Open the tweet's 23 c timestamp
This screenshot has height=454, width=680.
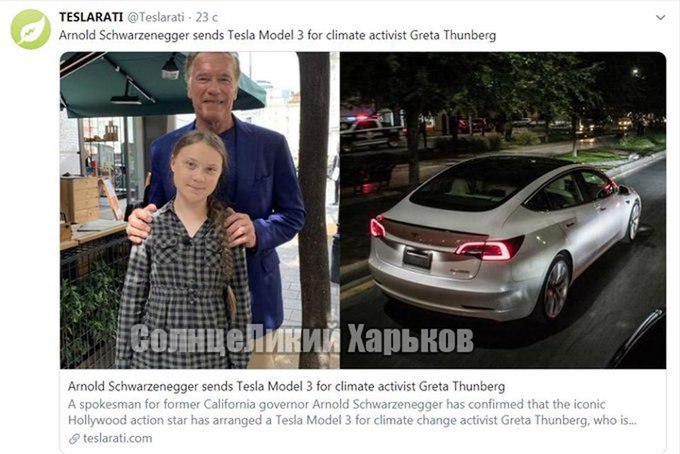pos(206,17)
